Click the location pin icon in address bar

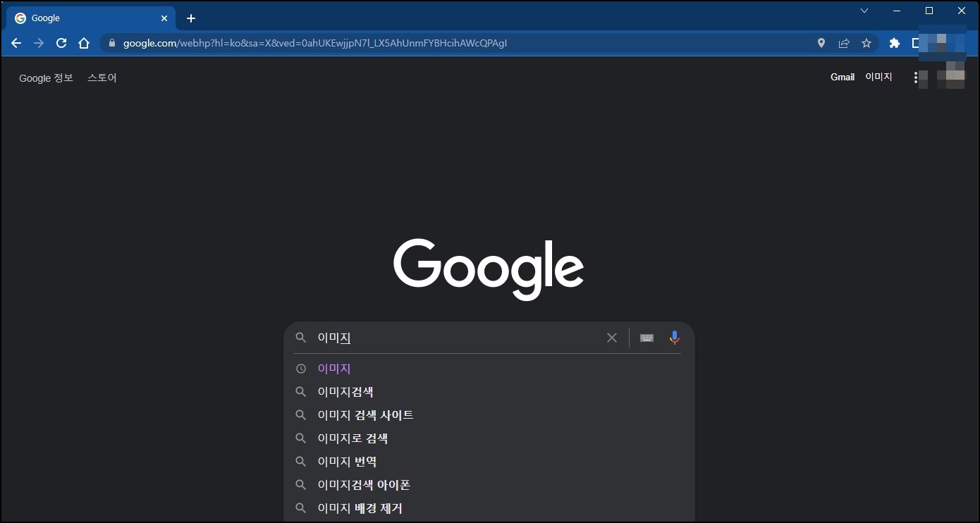[821, 43]
